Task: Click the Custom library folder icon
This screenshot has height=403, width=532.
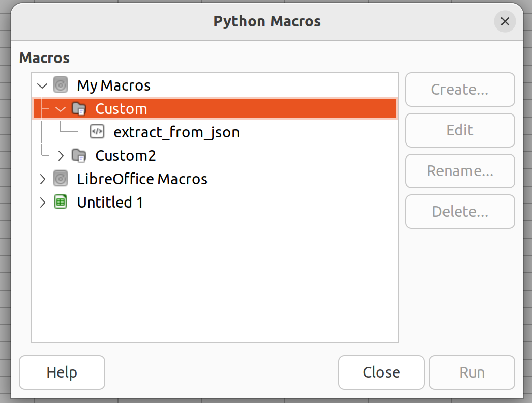Action: pos(79,109)
